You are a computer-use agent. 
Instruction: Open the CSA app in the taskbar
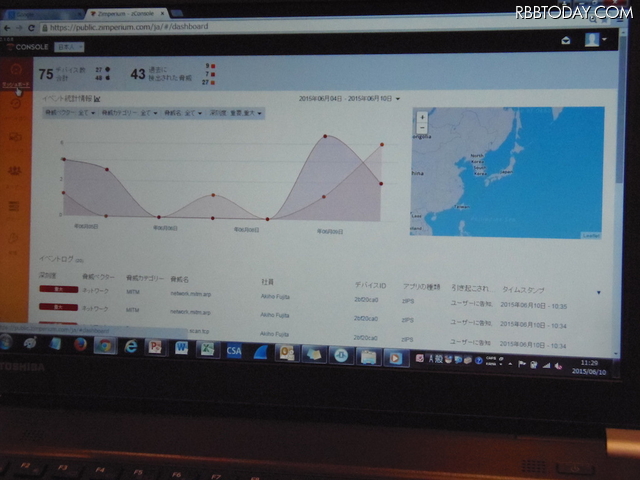(234, 351)
